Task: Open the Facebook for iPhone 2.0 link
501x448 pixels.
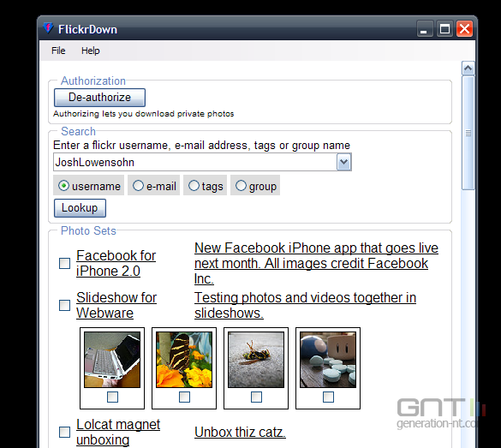Action: 116,263
